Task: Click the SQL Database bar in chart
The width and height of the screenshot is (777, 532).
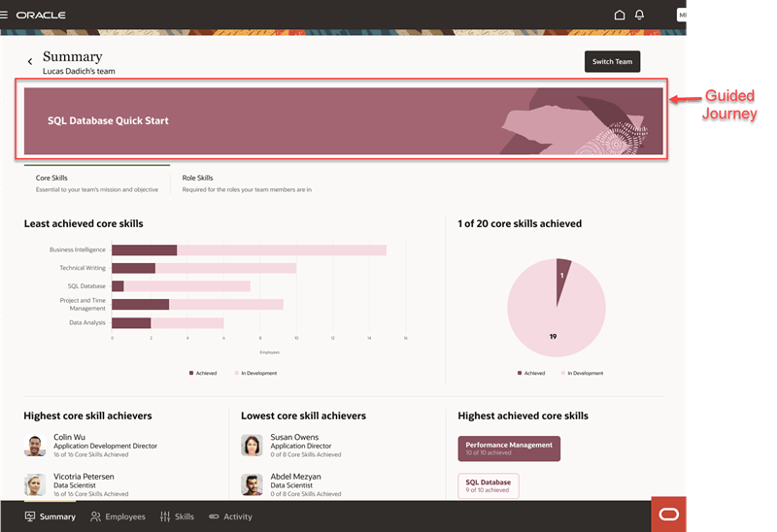Action: point(181,286)
